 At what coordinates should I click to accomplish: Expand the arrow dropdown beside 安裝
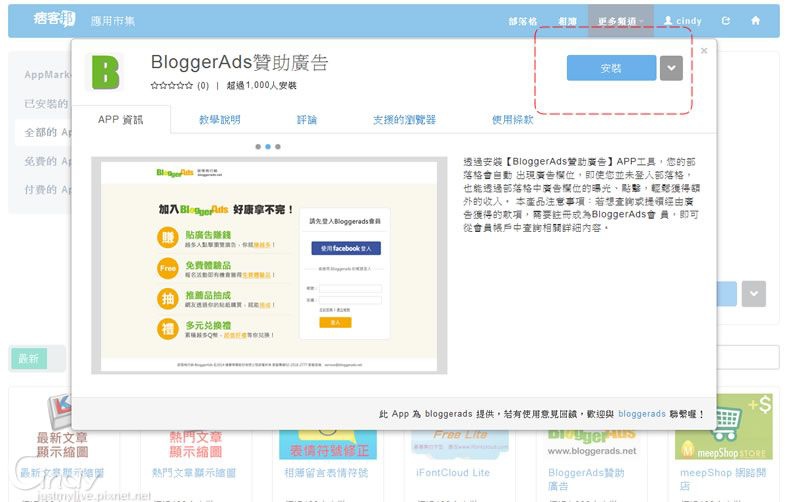click(671, 68)
